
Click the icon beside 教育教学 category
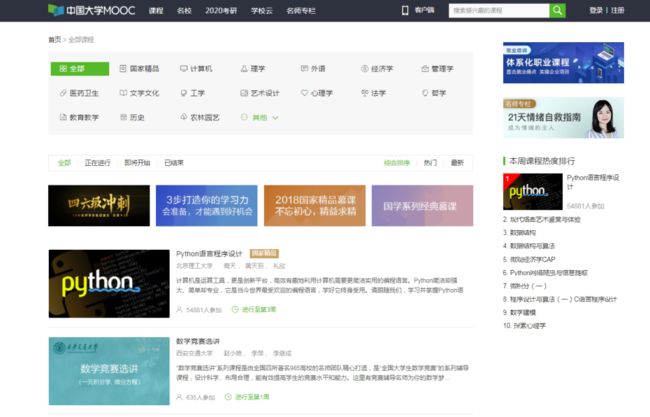[63, 117]
